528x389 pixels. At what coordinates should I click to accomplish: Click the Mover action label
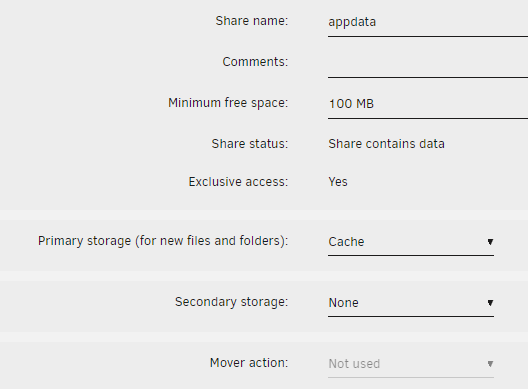pyautogui.click(x=249, y=363)
